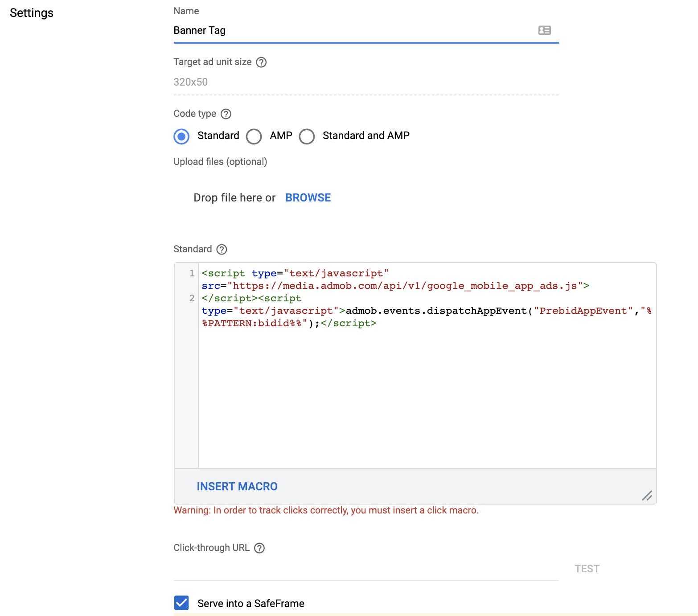Select the AMP code type
The width and height of the screenshot is (698, 616).
pos(254,136)
